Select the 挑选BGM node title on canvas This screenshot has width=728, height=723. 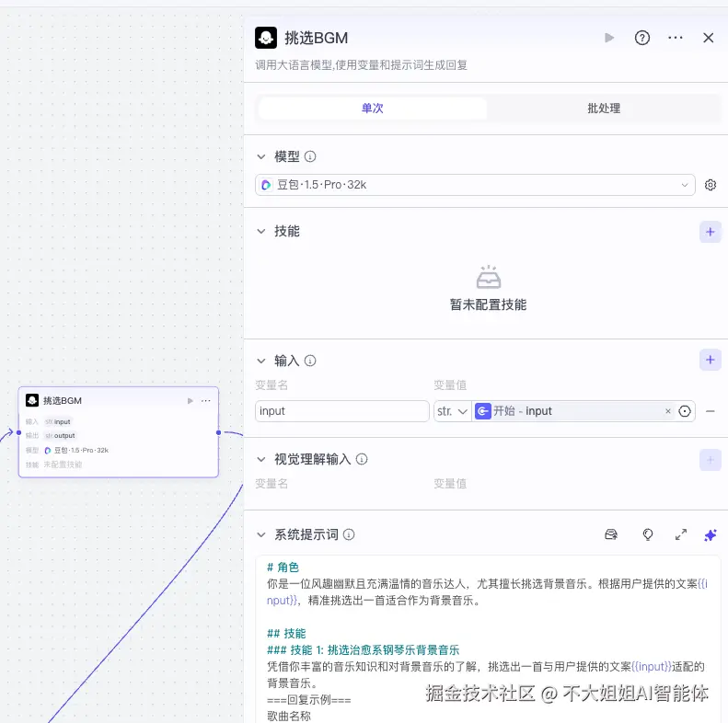point(63,401)
